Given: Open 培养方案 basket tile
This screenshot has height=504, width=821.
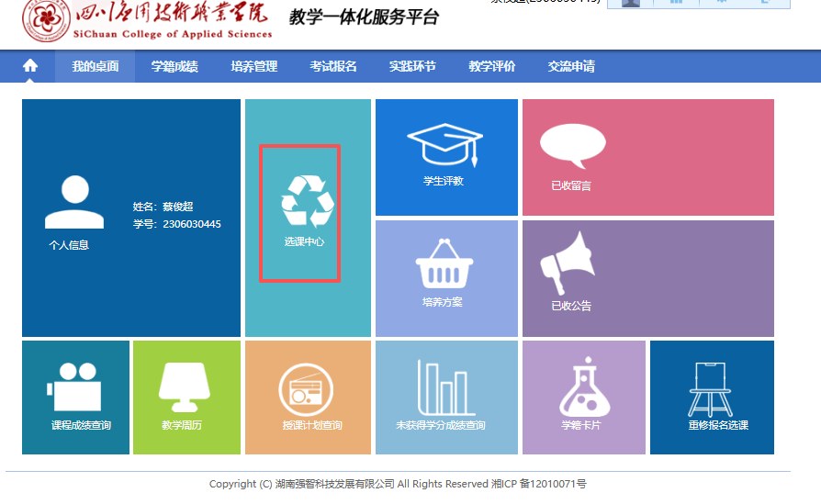Looking at the screenshot, I should (x=446, y=278).
